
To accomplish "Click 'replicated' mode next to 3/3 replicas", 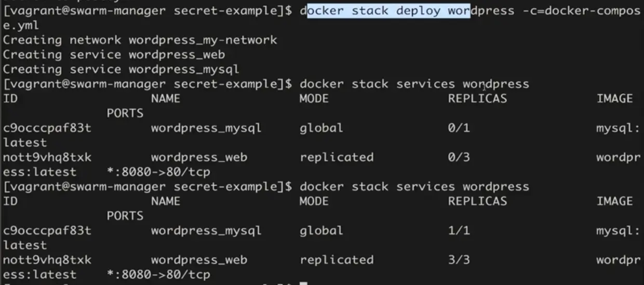I will click(337, 260).
